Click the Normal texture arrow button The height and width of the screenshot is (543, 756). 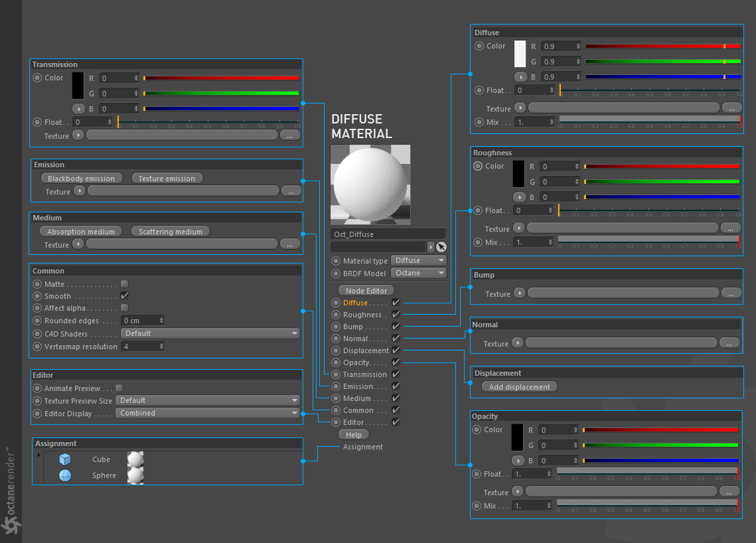point(517,343)
